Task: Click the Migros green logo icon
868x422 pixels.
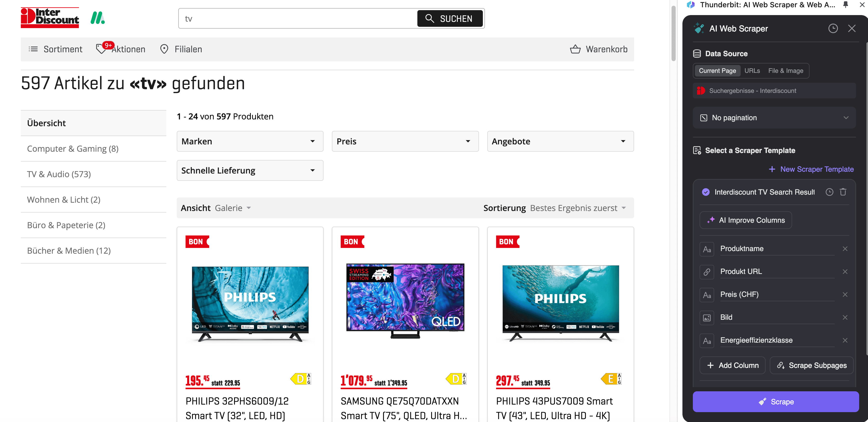Action: click(97, 17)
